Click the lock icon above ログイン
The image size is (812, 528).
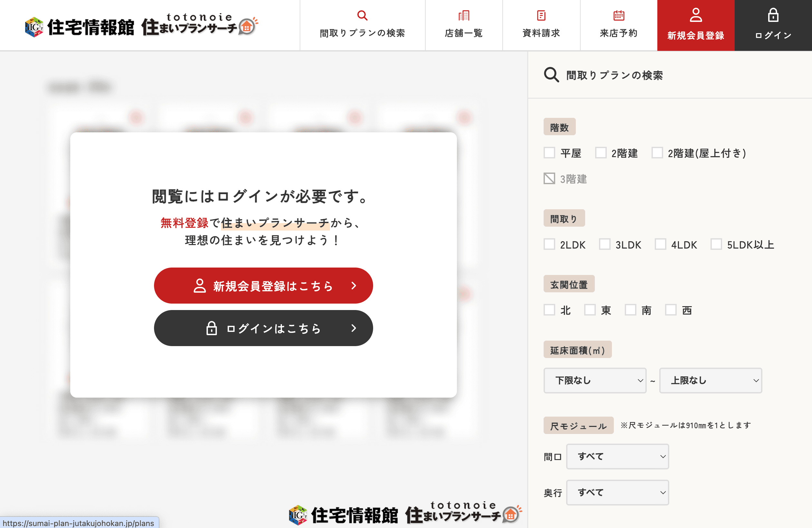773,15
